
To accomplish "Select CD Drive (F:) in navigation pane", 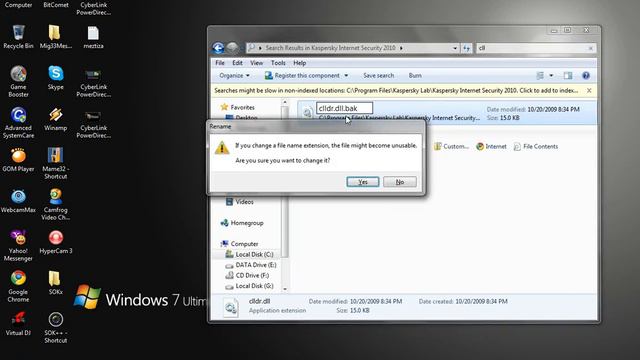I will tap(247, 276).
